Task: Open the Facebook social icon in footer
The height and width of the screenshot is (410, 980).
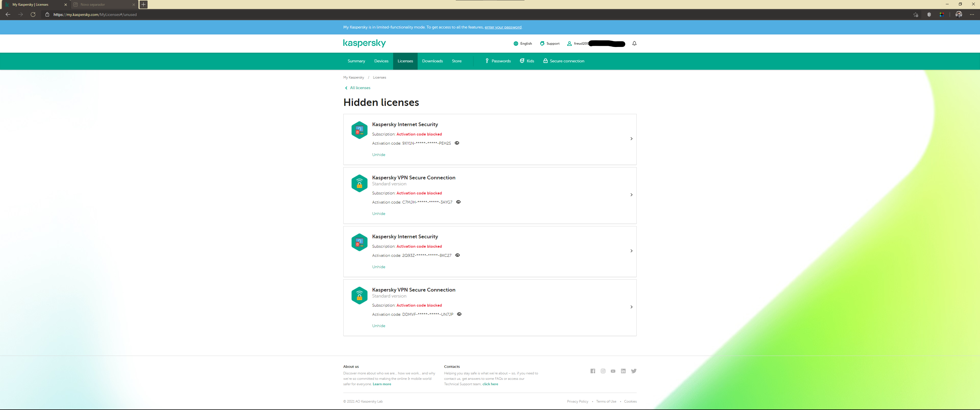Action: [593, 371]
